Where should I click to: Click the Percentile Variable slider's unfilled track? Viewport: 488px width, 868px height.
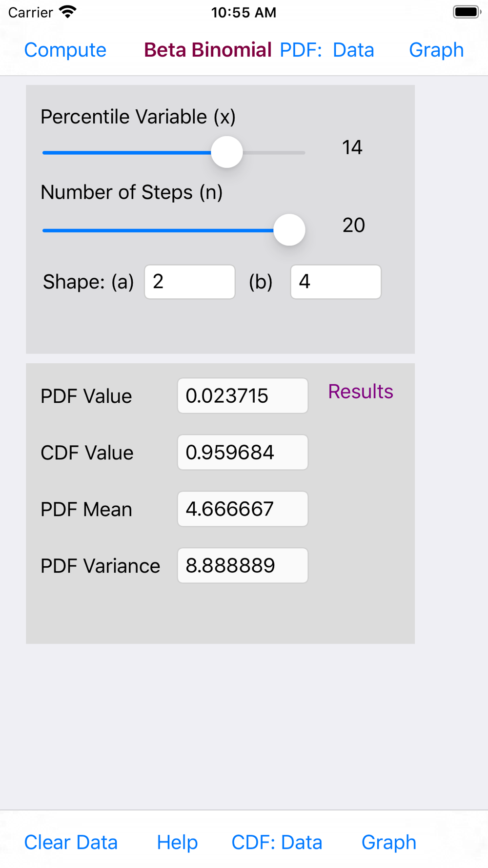click(x=274, y=153)
